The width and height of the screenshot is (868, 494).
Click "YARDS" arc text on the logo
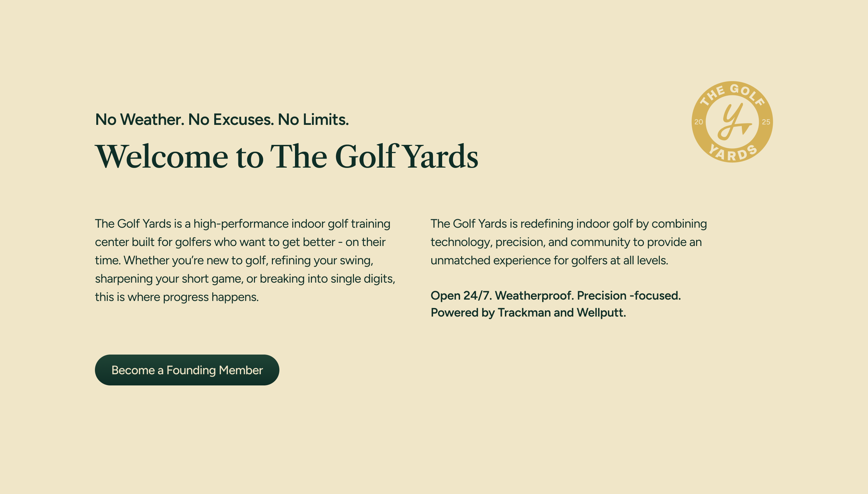coord(733,153)
